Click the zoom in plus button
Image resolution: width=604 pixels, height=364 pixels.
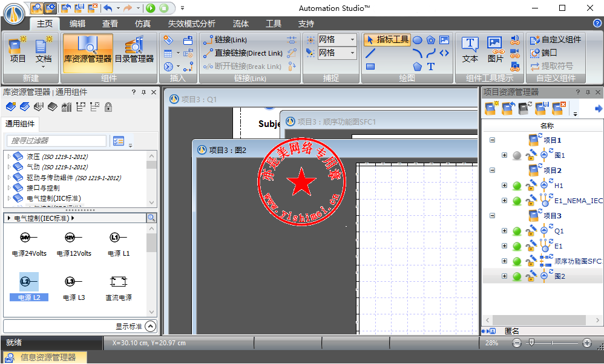(586, 343)
